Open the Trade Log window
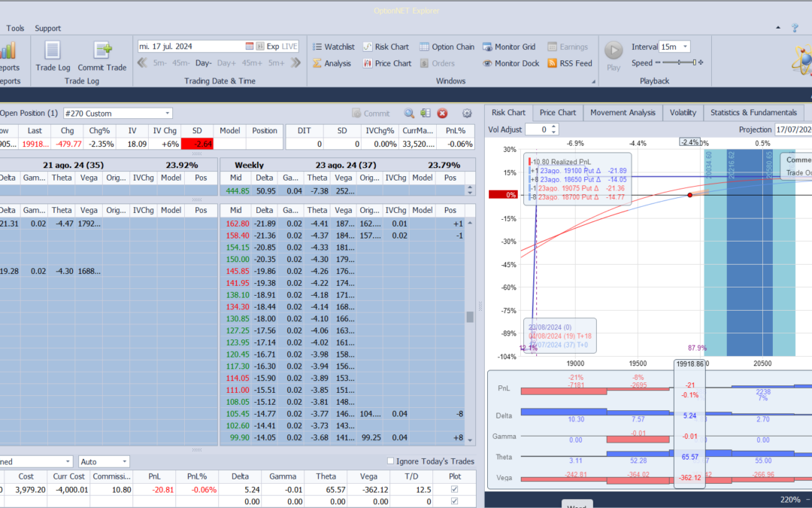Screen dimensions: 812x508 (x=53, y=56)
